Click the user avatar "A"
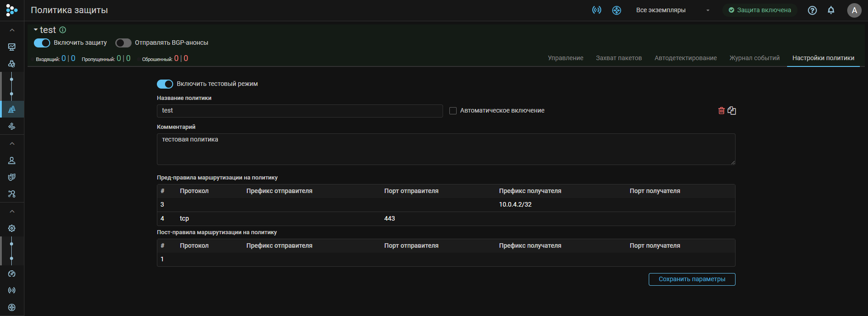The width and height of the screenshot is (868, 316). pos(854,10)
